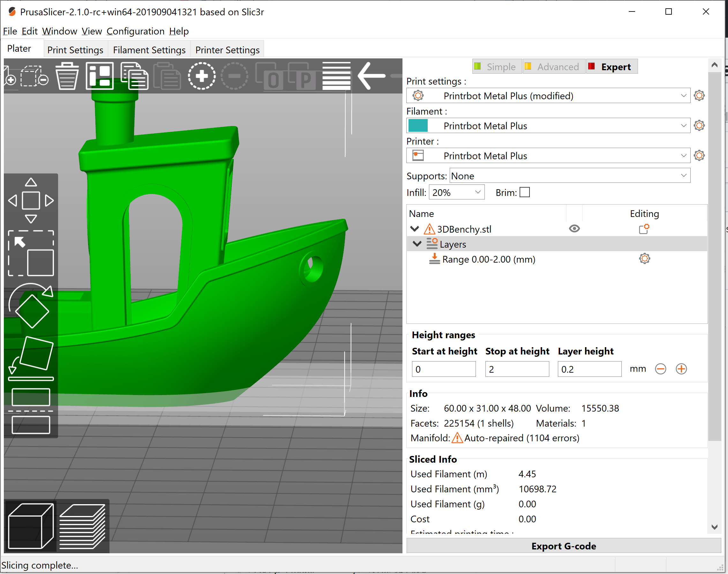Collapse the Layers tree item

pyautogui.click(x=417, y=244)
